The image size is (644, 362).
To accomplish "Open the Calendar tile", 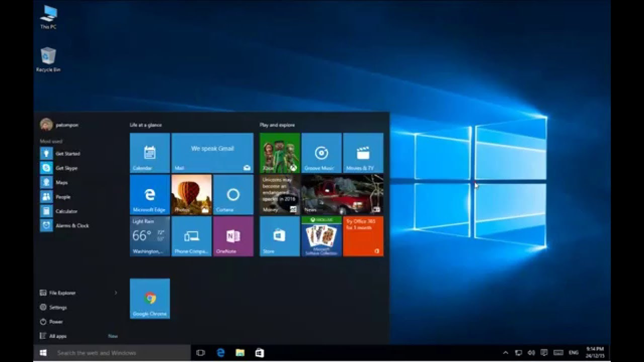I will 150,153.
